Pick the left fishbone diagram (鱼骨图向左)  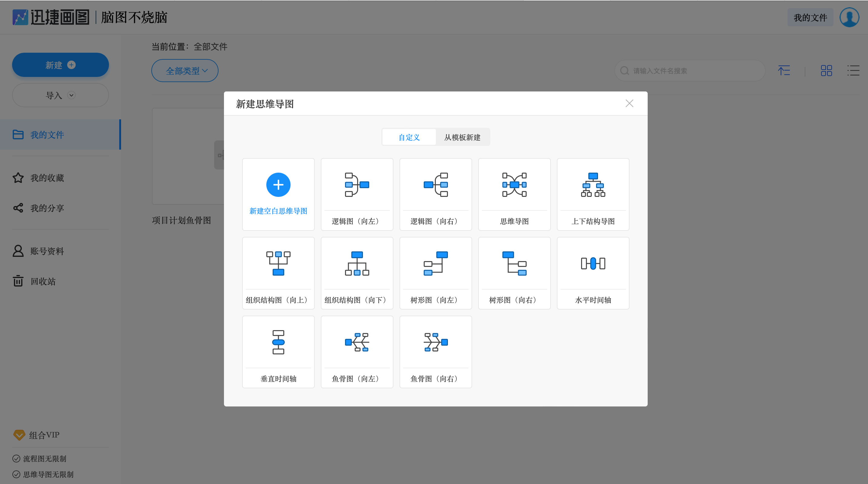coord(357,352)
